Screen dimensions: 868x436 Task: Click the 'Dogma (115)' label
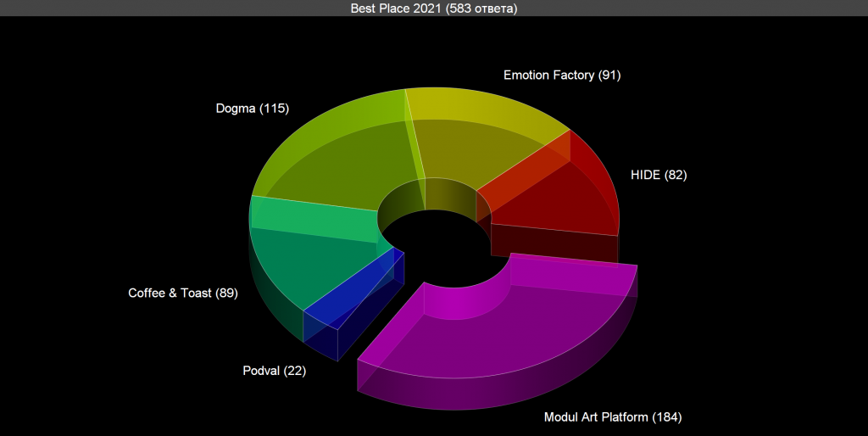pos(253,109)
